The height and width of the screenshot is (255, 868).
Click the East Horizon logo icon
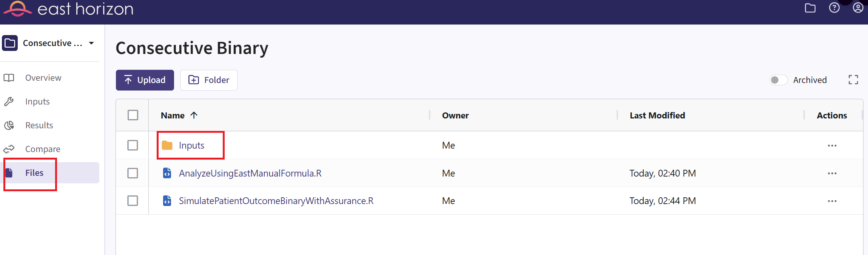(x=17, y=8)
